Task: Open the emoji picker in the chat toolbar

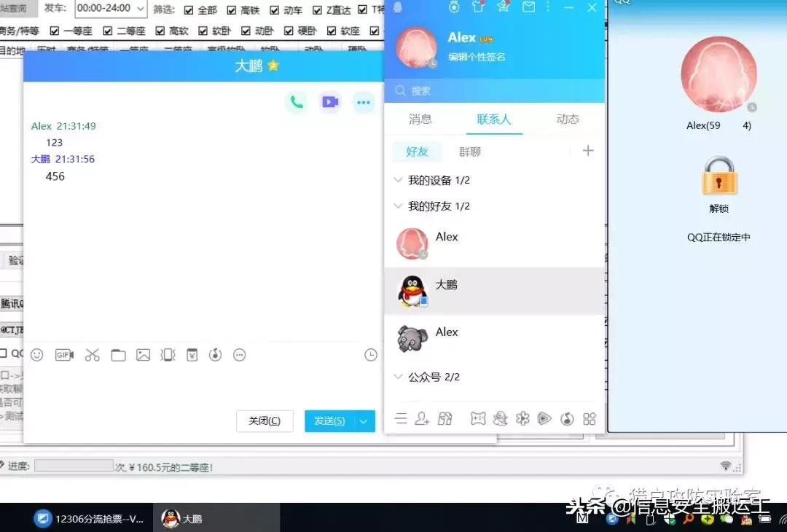Action: click(x=37, y=355)
